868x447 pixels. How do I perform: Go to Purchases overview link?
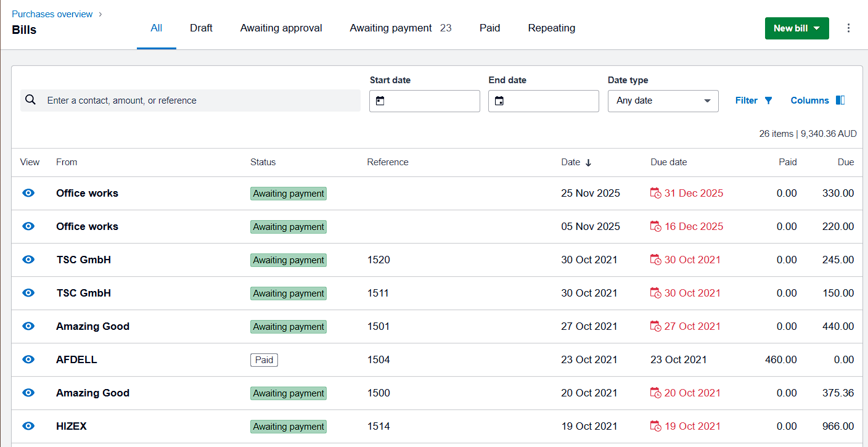tap(52, 14)
